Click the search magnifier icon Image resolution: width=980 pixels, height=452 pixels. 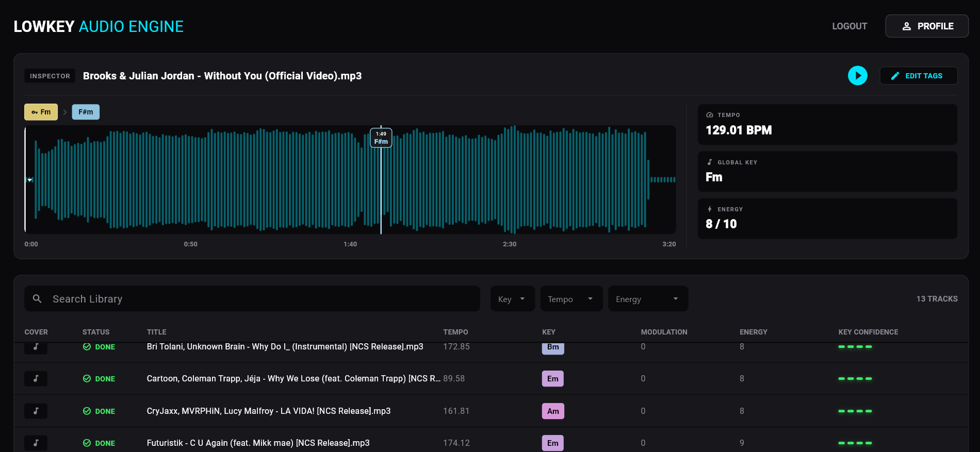37,299
